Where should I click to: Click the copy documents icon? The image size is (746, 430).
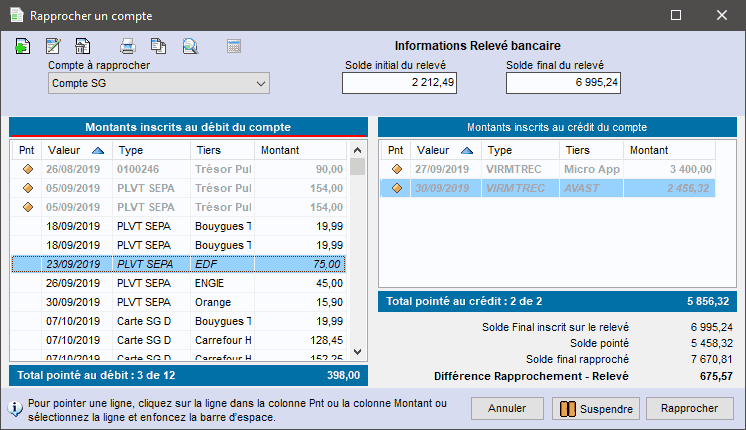point(158,46)
